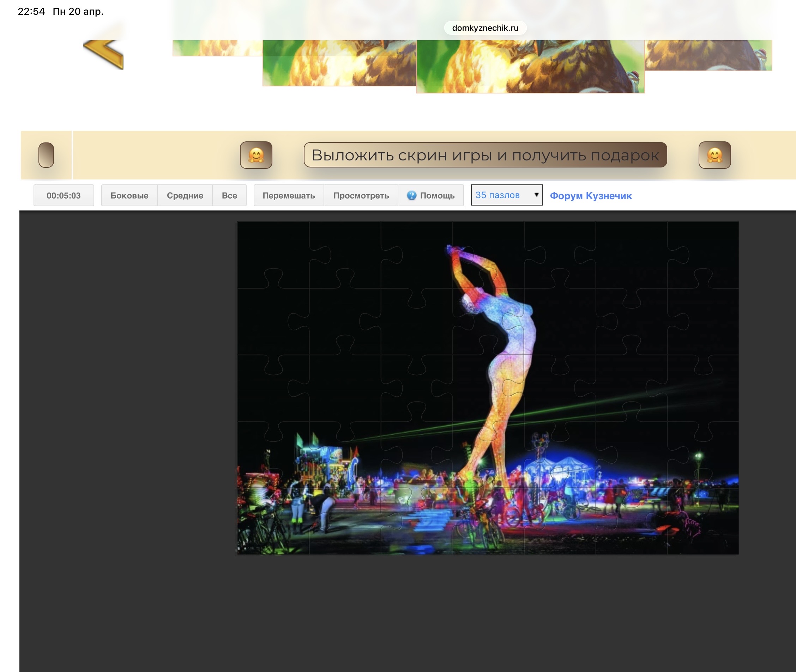Show only Боковые edge pieces

pyautogui.click(x=129, y=195)
